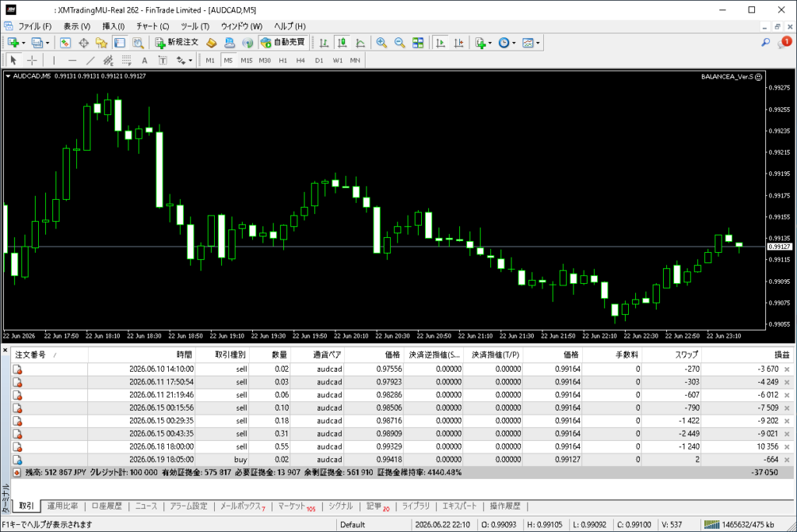Open the ウィンドウ (W) menu

coord(241,26)
